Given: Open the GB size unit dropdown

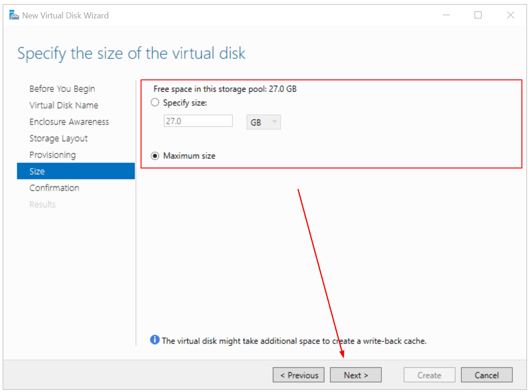Looking at the screenshot, I should 264,123.
